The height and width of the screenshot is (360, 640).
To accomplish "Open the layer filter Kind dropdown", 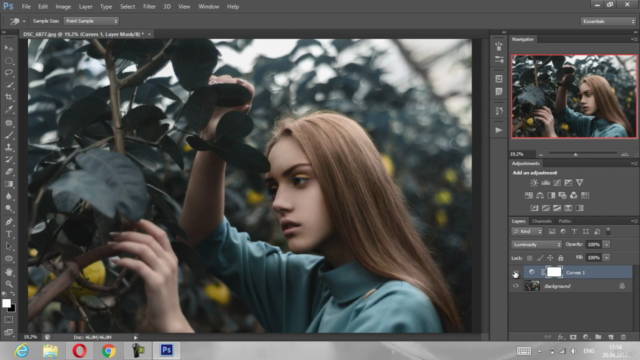I will point(527,231).
